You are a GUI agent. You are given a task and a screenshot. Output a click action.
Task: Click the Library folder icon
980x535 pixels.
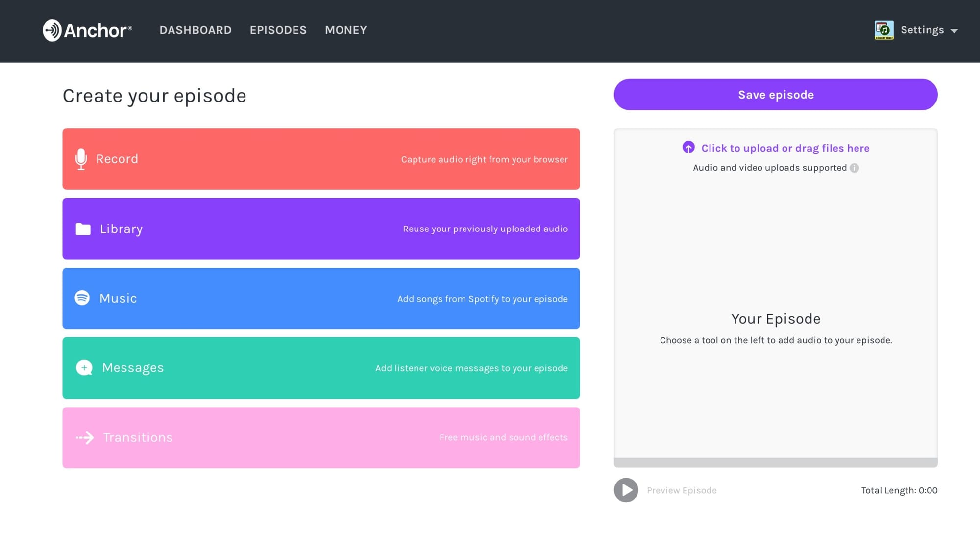(x=83, y=229)
